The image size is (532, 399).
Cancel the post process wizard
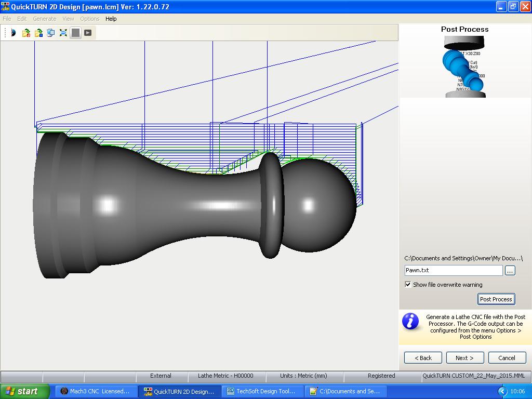click(507, 358)
